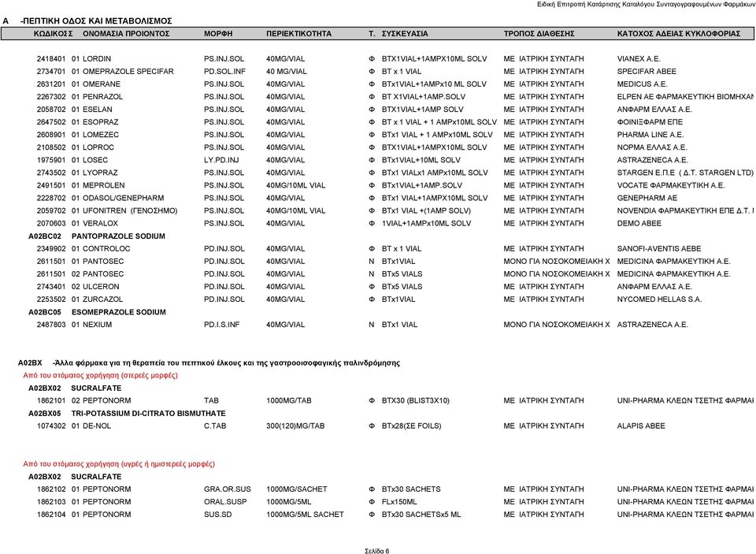Select the ΤΡΟΠΟΣ ΔΙΑΘΕΣΗΣ column header
756x554 pixels.
tap(539, 34)
